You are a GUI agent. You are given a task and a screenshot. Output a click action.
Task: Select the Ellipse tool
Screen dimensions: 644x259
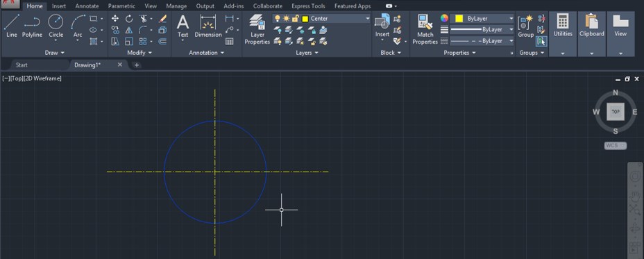tap(94, 30)
